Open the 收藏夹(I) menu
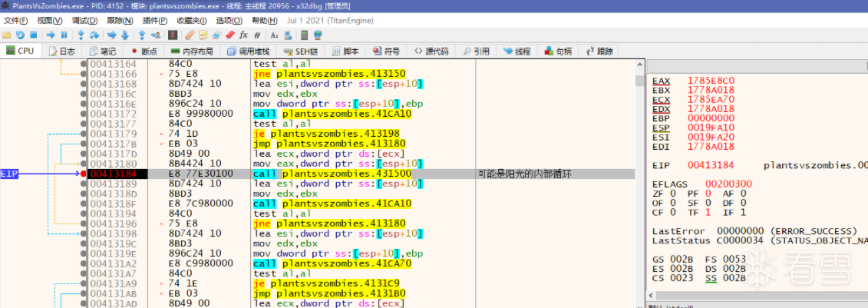This screenshot has width=868, height=308. tap(192, 21)
